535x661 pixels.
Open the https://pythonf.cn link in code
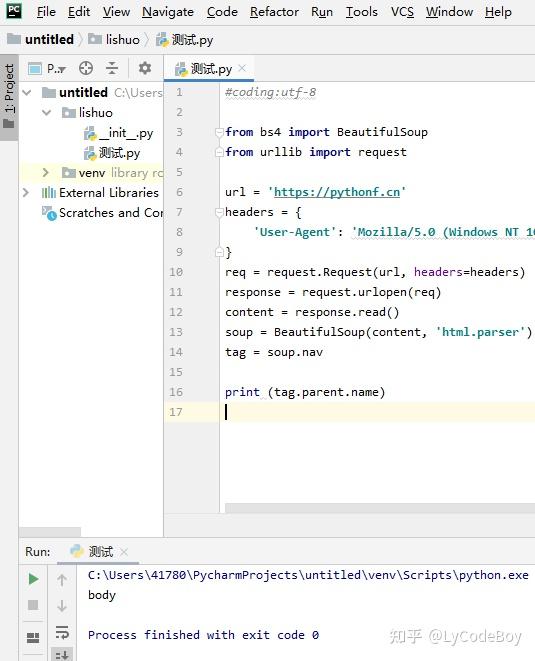coord(337,192)
